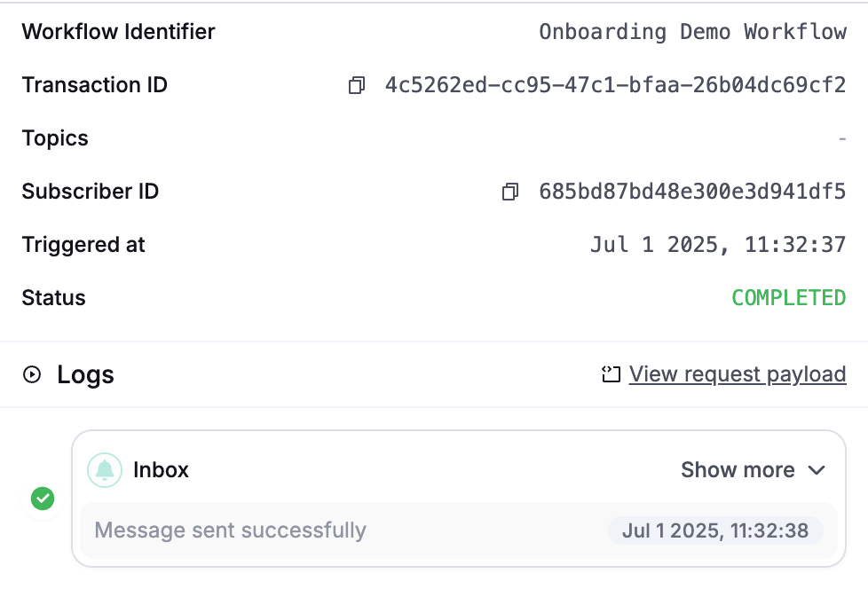
Task: Click the Workflow Identifier field label
Action: [x=118, y=32]
